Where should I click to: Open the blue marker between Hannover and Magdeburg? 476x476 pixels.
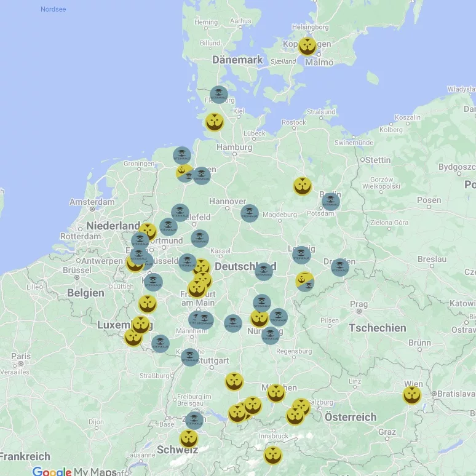point(250,213)
